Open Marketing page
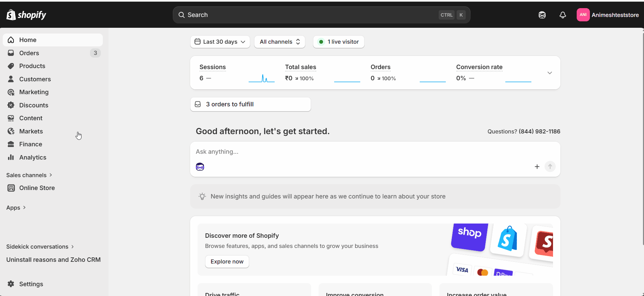The width and height of the screenshot is (644, 296). [x=53, y=92]
